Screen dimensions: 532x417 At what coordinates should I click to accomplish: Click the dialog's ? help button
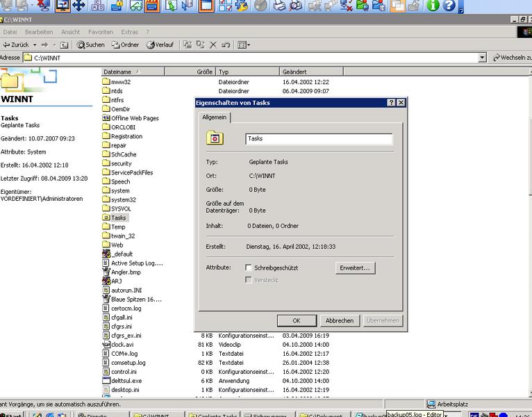click(391, 103)
